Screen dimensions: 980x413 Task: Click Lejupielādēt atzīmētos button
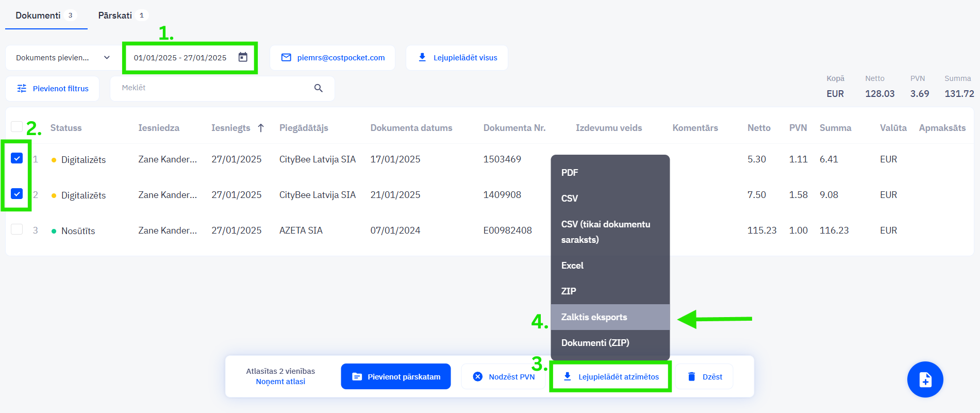pyautogui.click(x=611, y=376)
